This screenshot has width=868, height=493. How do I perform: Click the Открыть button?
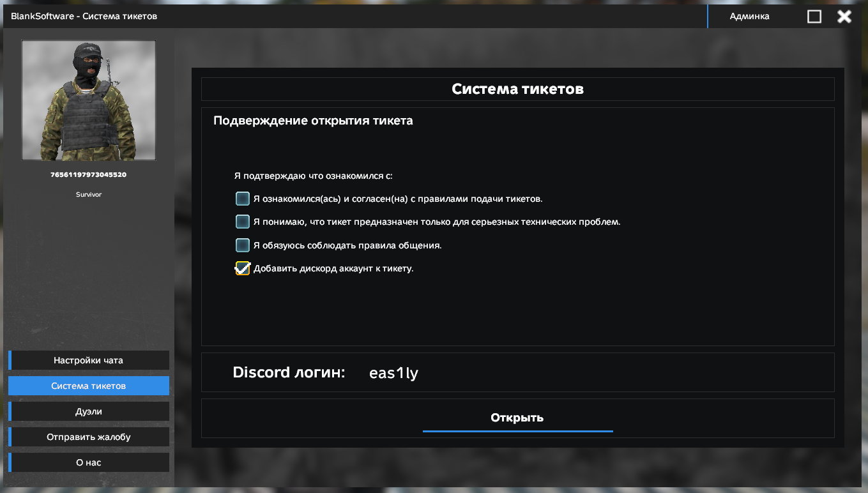(x=517, y=418)
